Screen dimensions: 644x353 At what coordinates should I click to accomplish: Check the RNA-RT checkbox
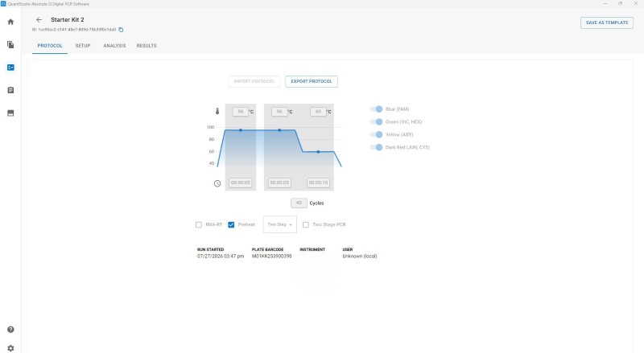point(199,224)
